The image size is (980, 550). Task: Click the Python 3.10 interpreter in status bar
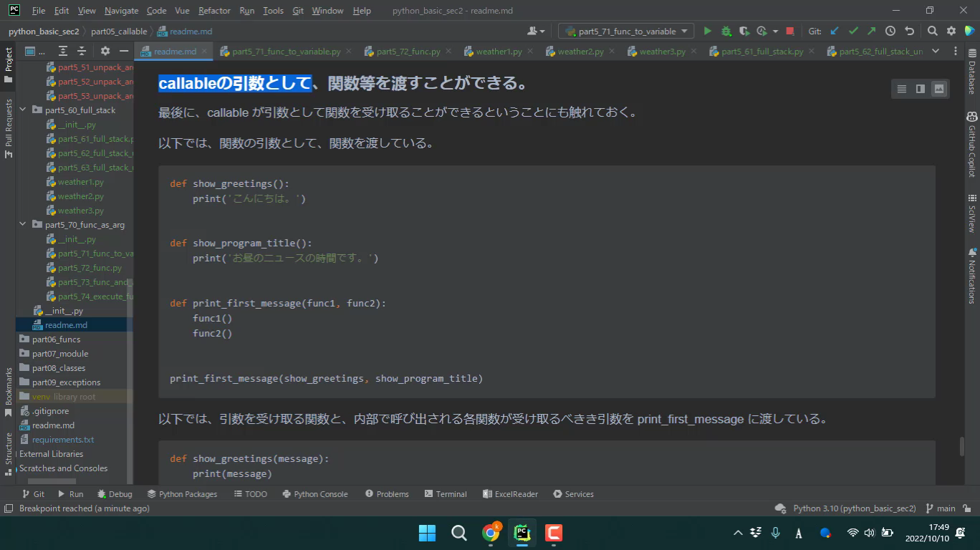(x=853, y=508)
